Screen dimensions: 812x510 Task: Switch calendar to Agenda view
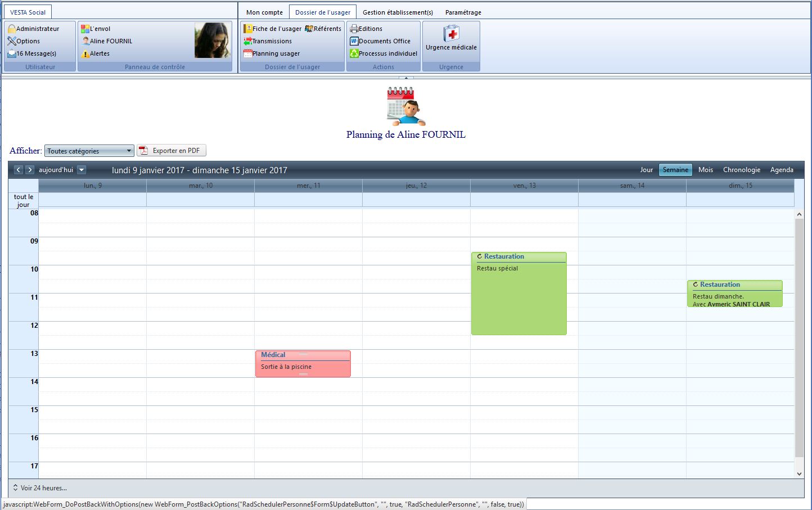pos(781,170)
